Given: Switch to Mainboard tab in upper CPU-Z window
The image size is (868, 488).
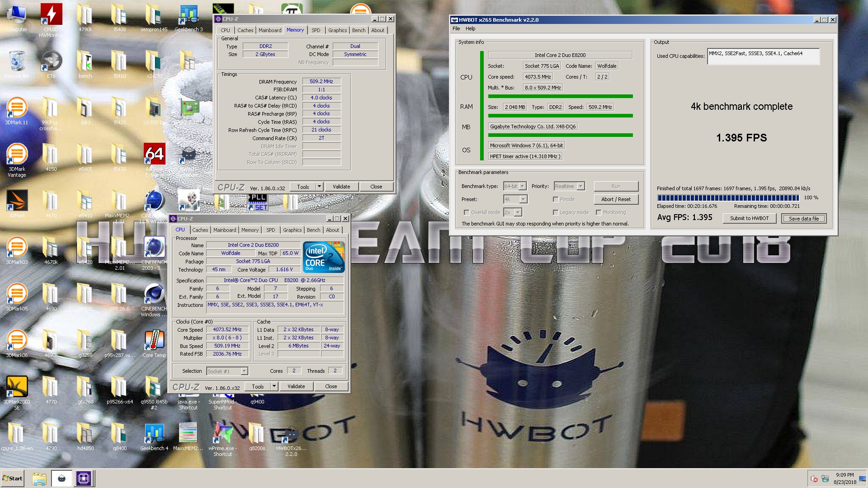Looking at the screenshot, I should click(270, 30).
